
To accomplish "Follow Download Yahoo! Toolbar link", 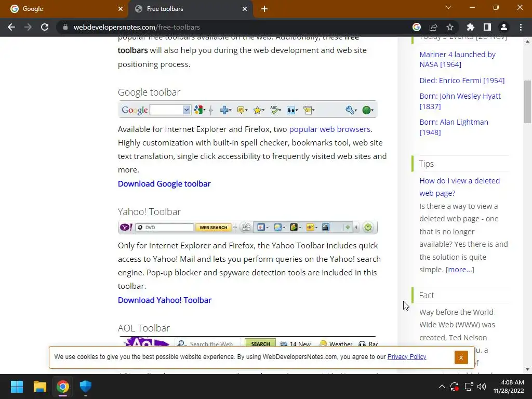I will [165, 300].
